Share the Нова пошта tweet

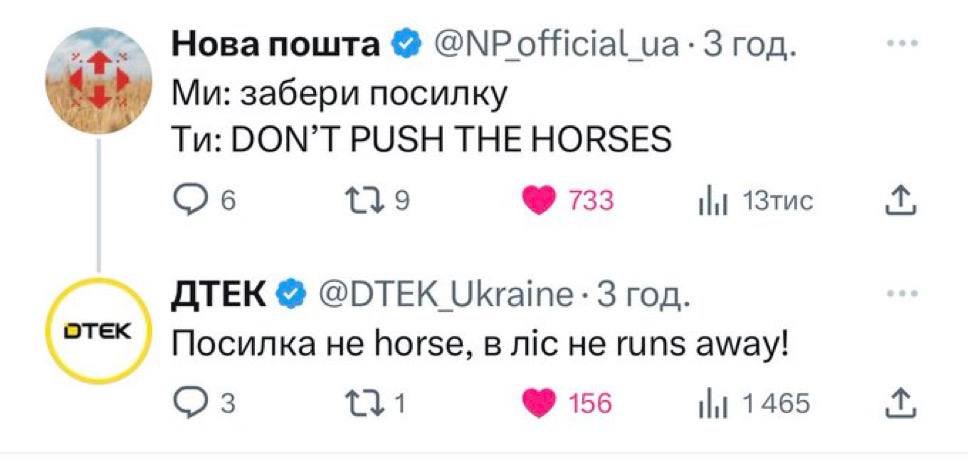pos(900,202)
